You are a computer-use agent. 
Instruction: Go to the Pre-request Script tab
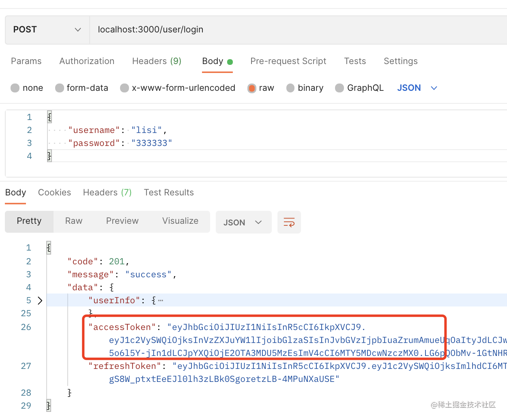(x=288, y=61)
